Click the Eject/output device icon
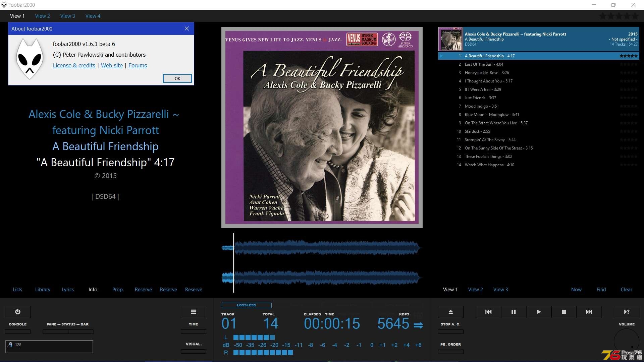Viewport: 644px width, 362px height. tap(451, 311)
